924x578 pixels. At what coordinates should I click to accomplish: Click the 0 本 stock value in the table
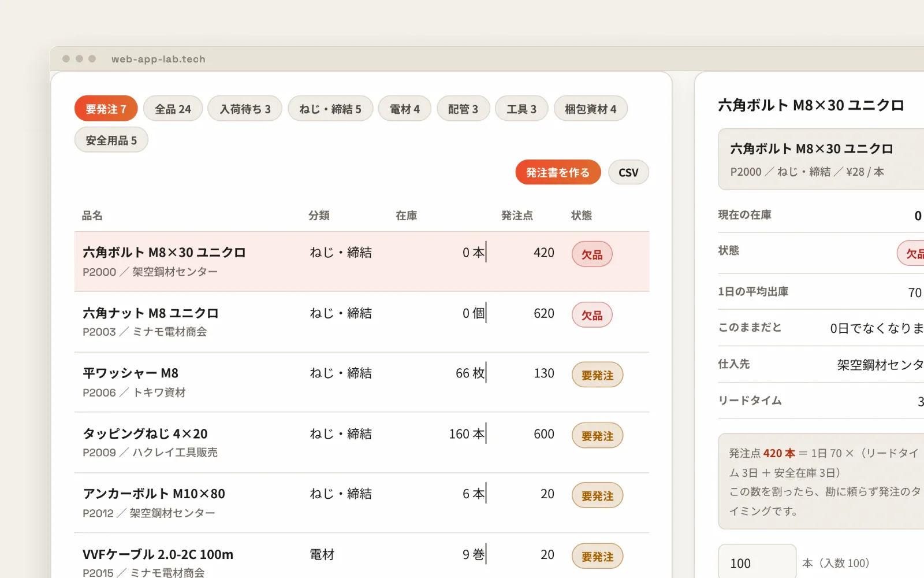click(x=474, y=253)
